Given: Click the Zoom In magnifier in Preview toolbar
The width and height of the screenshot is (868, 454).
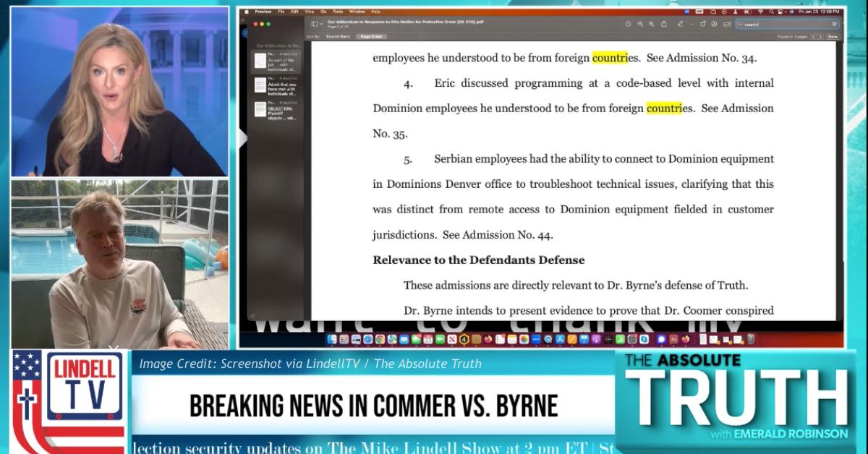Looking at the screenshot, I should click(x=652, y=24).
